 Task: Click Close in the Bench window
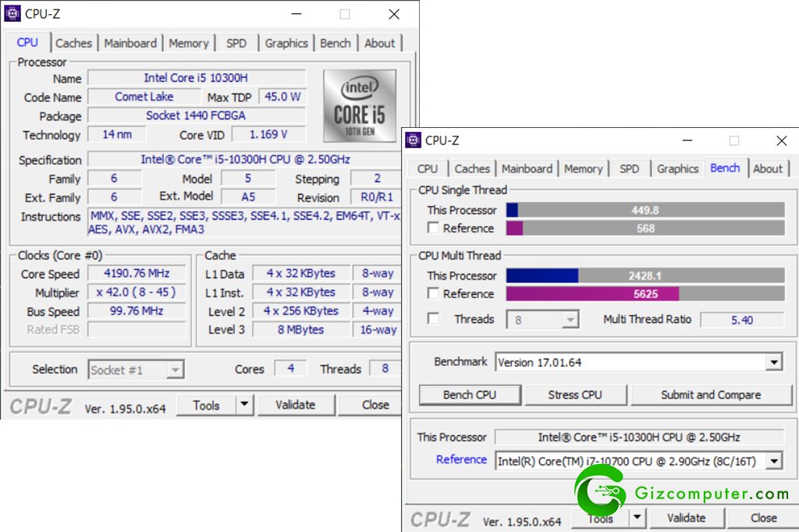[764, 518]
